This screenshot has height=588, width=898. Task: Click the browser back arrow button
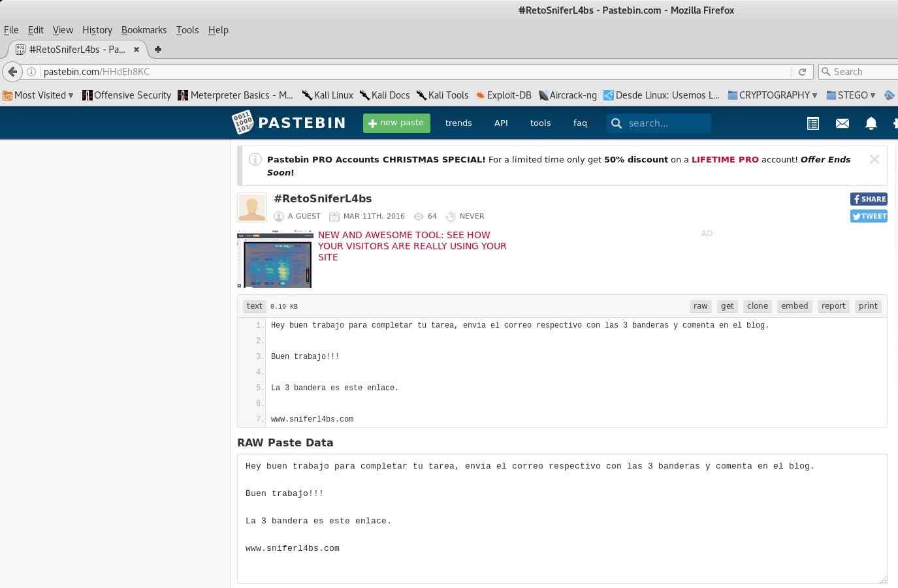[x=12, y=72]
